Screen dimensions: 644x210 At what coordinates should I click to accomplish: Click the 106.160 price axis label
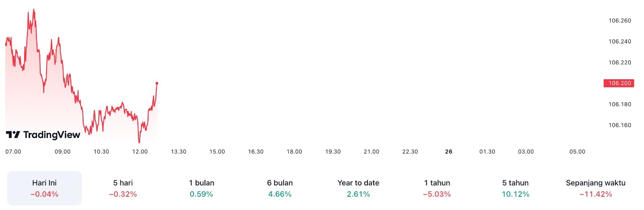tap(620, 125)
